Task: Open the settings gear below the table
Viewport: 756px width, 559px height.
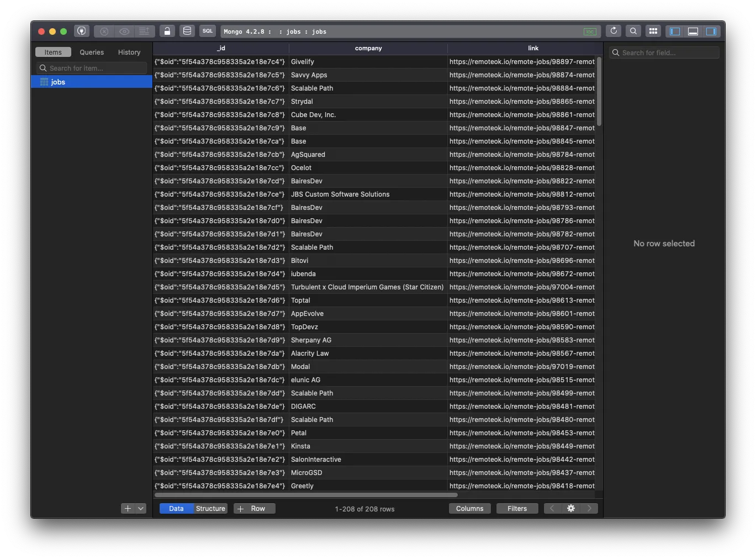Action: pyautogui.click(x=571, y=508)
